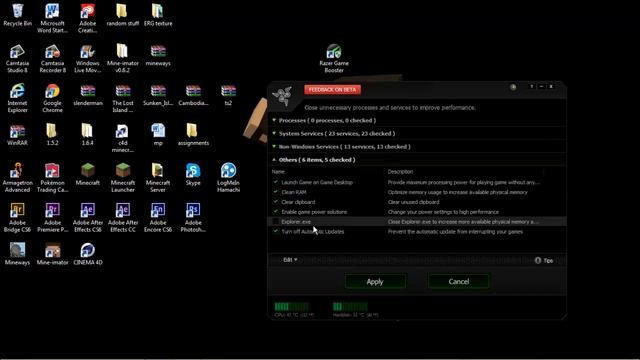This screenshot has width=640, height=360.
Task: Click the Description column header
Action: click(x=400, y=172)
